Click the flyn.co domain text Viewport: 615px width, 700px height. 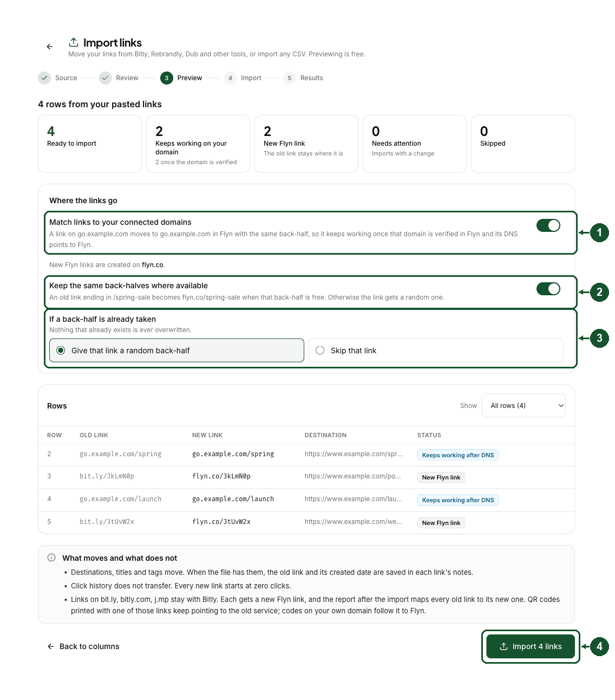click(153, 265)
